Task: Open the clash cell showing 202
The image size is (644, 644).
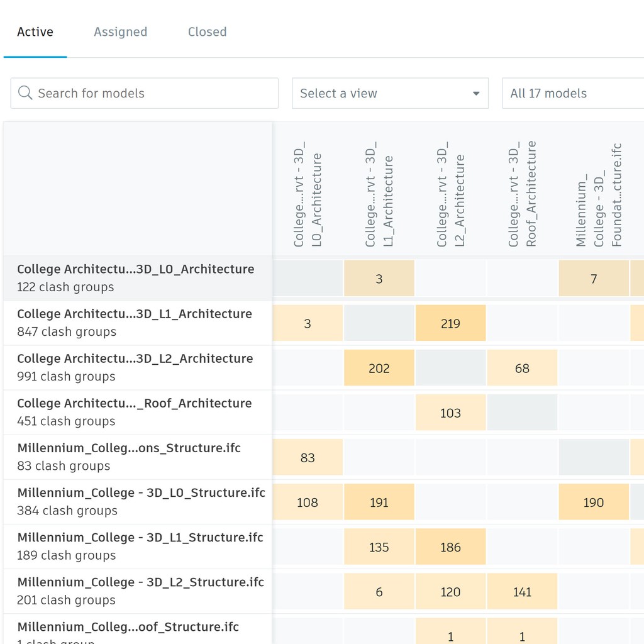Action: click(379, 367)
